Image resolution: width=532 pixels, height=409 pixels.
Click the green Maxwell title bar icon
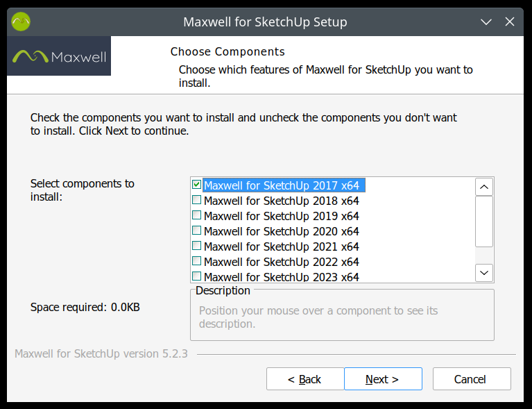[x=22, y=22]
